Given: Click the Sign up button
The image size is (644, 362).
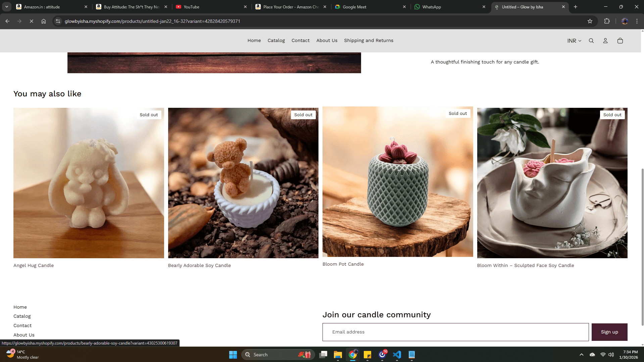Looking at the screenshot, I should pyautogui.click(x=609, y=332).
